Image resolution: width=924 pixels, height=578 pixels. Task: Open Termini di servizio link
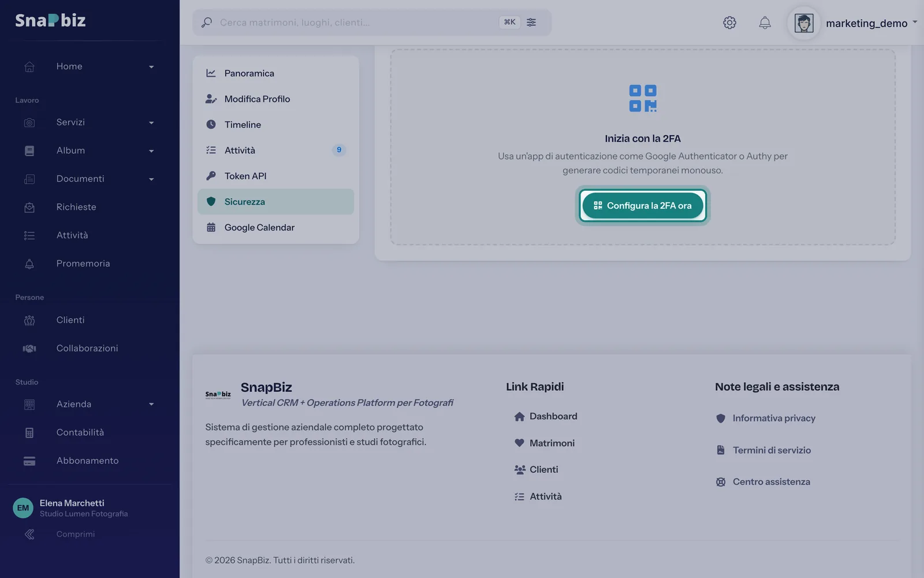pos(763,450)
